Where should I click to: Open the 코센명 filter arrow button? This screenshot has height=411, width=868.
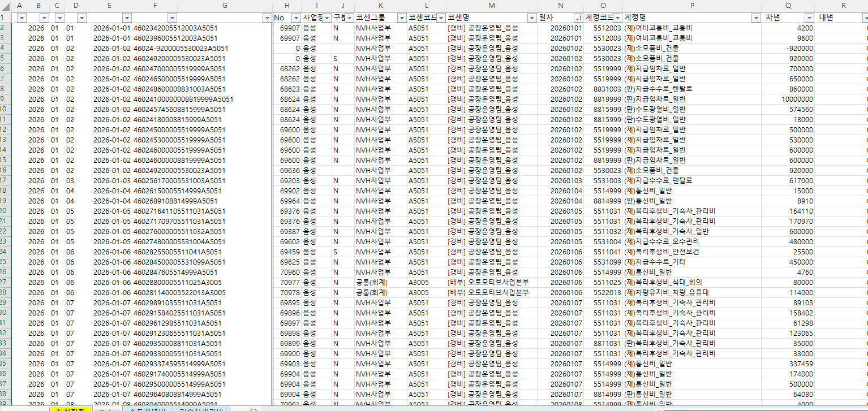point(531,18)
